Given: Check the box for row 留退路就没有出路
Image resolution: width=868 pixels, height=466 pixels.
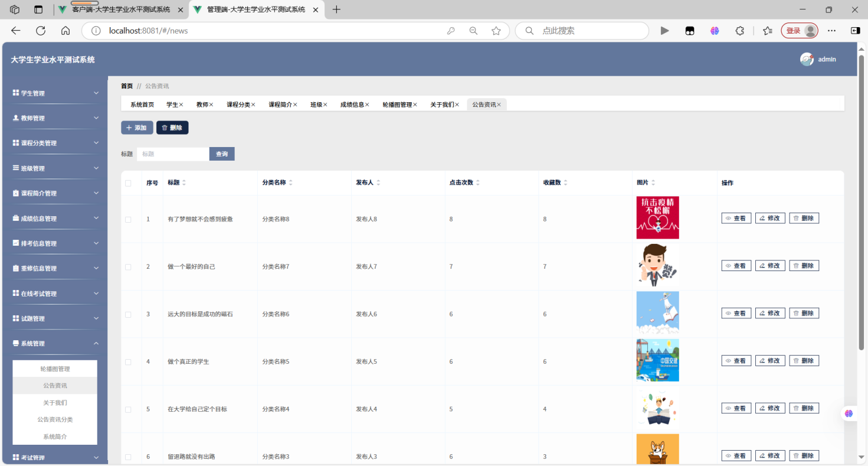Looking at the screenshot, I should pos(128,457).
